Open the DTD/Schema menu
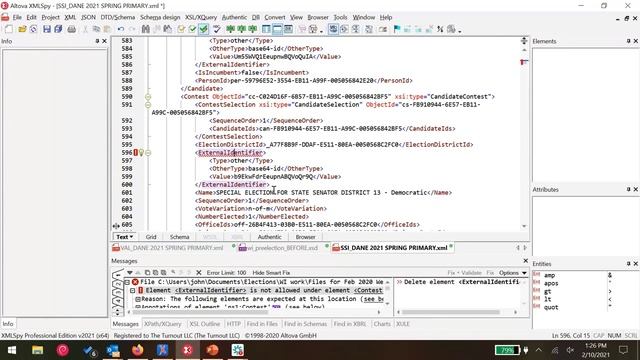Image resolution: width=640 pixels, height=360 pixels. point(118,17)
